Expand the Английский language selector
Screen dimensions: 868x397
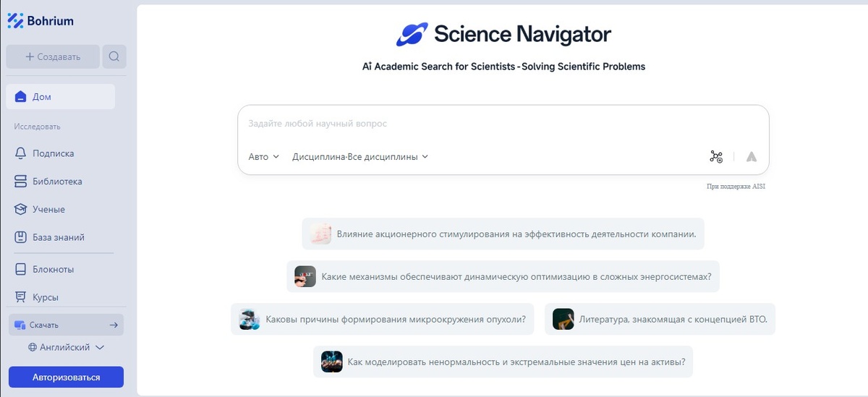pyautogui.click(x=66, y=347)
